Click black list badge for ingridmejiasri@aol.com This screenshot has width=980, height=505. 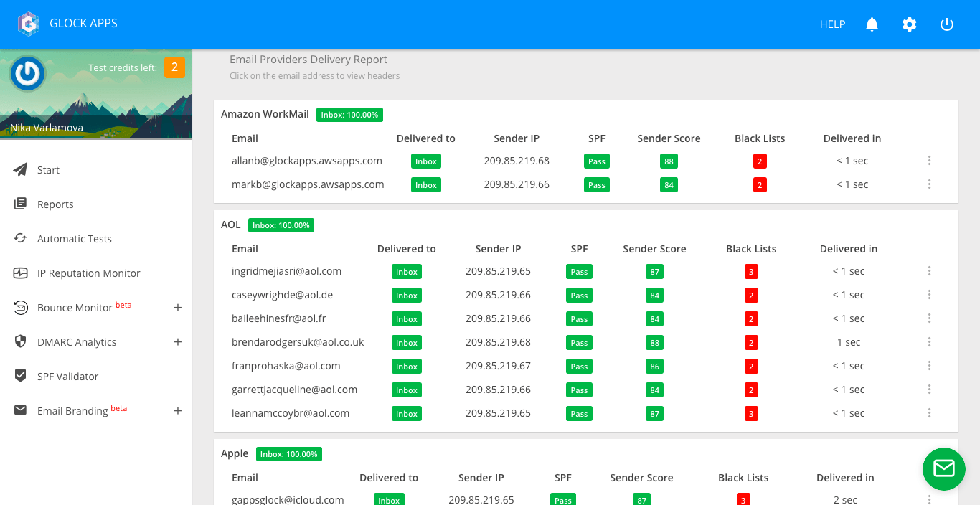click(751, 272)
